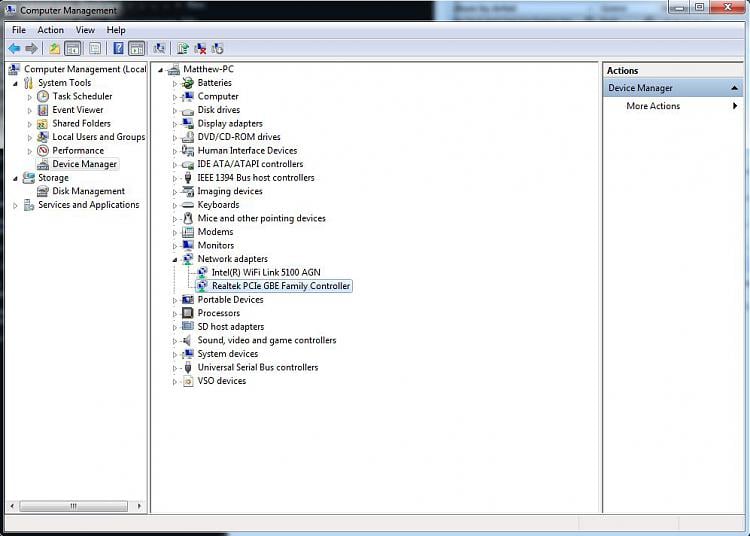
Task: Select the Portable Devices category label
Action: 231,300
